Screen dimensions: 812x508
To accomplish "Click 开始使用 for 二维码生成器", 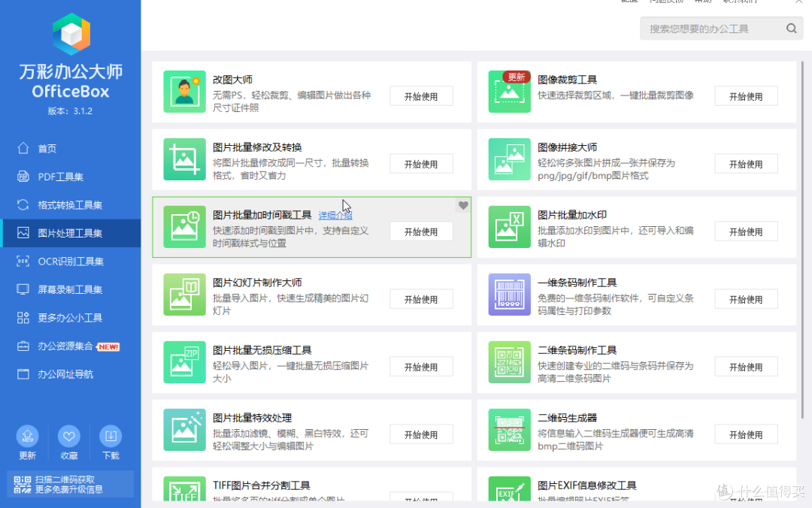I will pyautogui.click(x=746, y=434).
